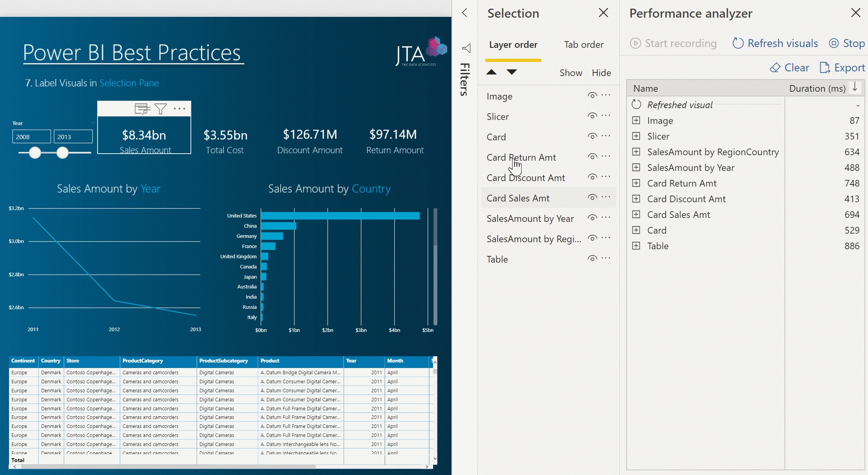The width and height of the screenshot is (868, 475).
Task: Open more options for Image layer
Action: click(606, 95)
